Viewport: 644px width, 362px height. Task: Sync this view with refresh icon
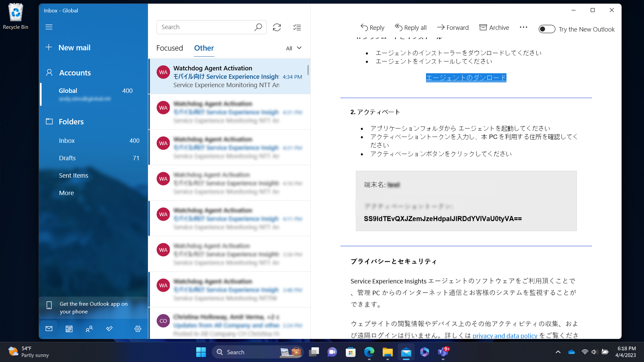pos(277,27)
